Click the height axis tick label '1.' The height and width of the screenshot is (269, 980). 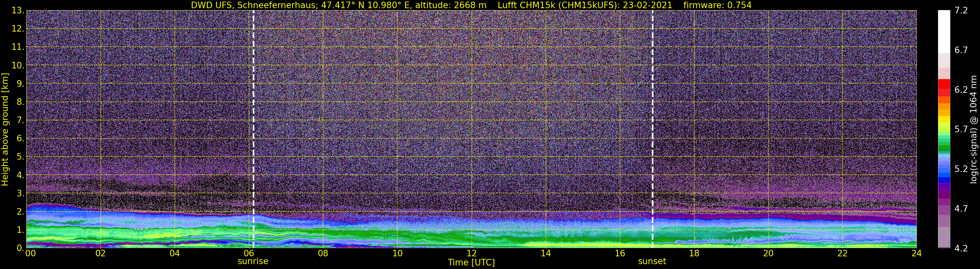click(20, 230)
